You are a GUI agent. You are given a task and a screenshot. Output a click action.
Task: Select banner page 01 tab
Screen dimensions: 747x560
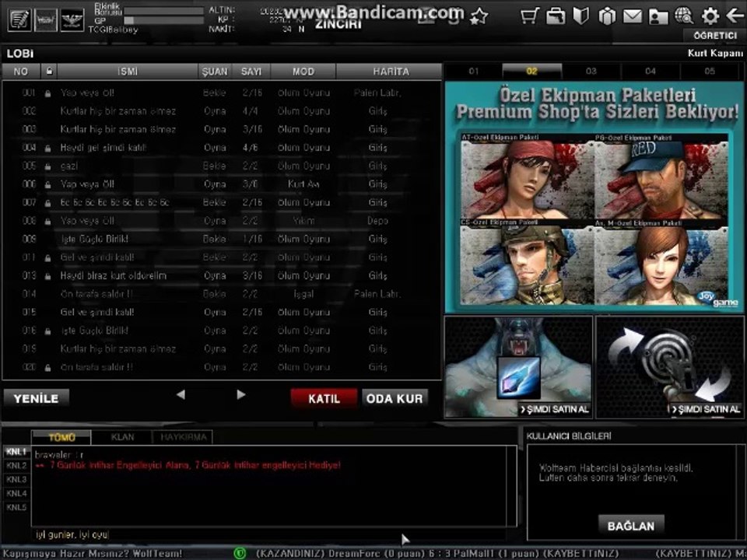pyautogui.click(x=473, y=72)
